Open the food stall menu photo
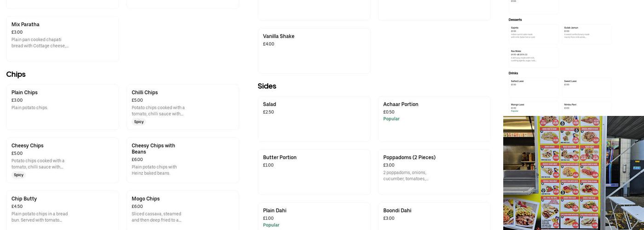This screenshot has width=644, height=230. pos(573,173)
